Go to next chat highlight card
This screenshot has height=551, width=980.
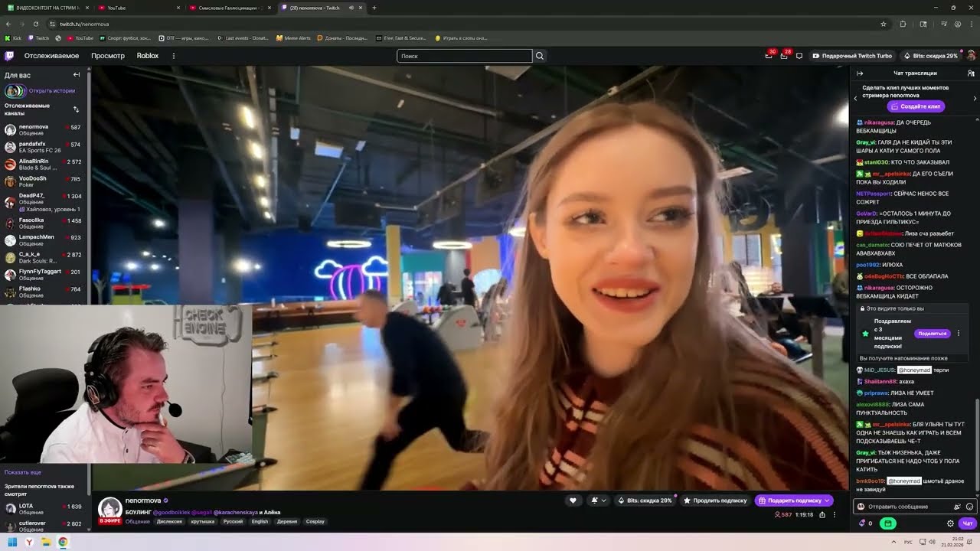pyautogui.click(x=975, y=99)
